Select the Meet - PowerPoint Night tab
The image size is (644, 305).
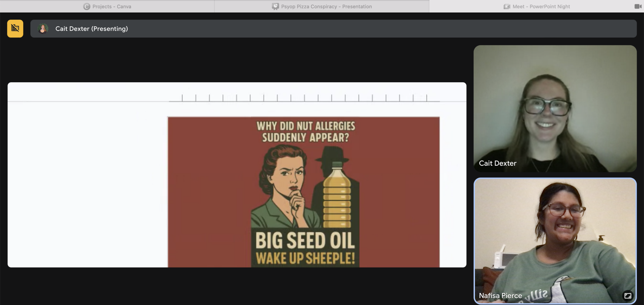click(x=541, y=7)
